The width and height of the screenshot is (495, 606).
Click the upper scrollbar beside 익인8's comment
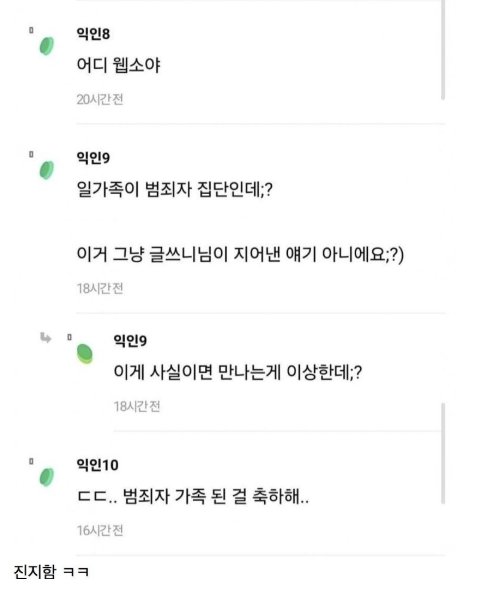coord(443,49)
